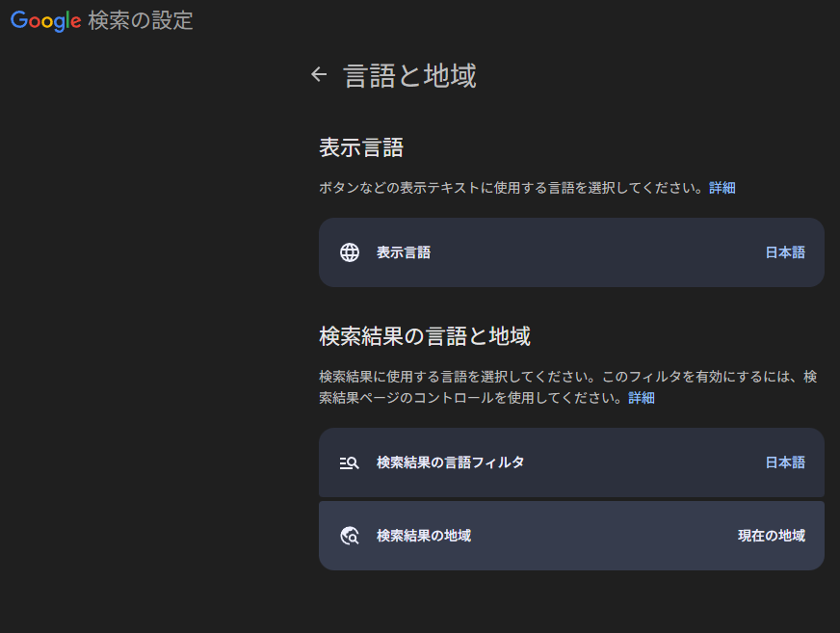The width and height of the screenshot is (840, 633).
Task: Click the 検索結果の言語と地域 section heading
Action: (x=425, y=336)
